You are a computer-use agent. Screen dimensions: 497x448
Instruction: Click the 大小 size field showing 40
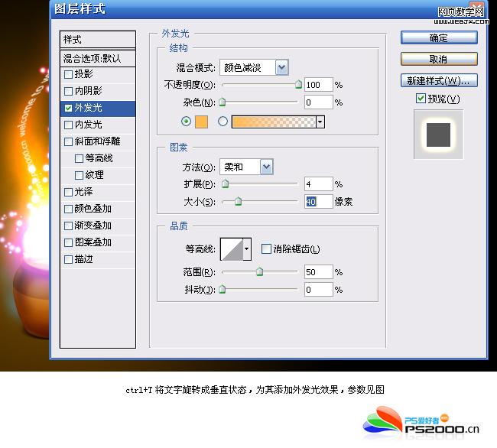[319, 202]
